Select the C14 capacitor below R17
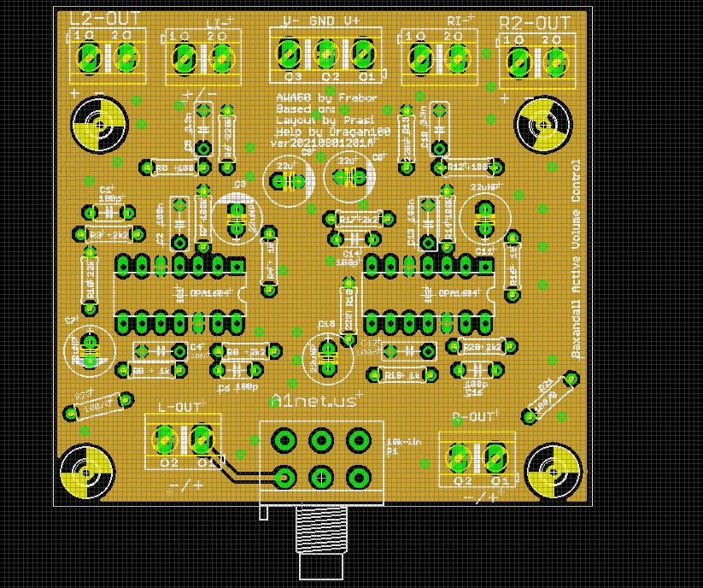Screen dimensions: 703x588 click(354, 239)
